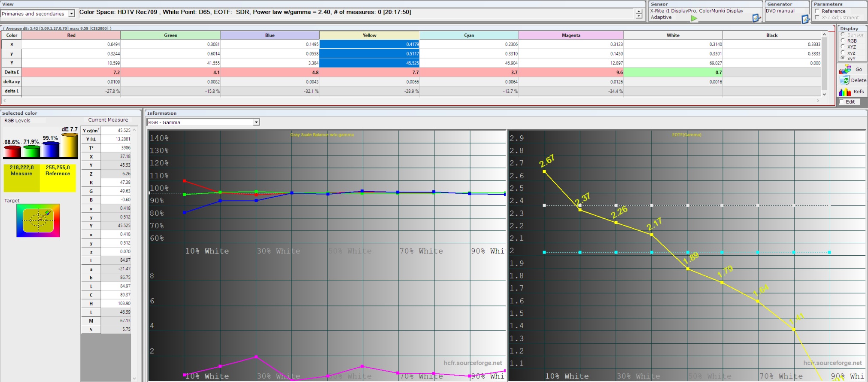The height and width of the screenshot is (382, 868).
Task: Open the Generator configuration icon
Action: [x=805, y=19]
